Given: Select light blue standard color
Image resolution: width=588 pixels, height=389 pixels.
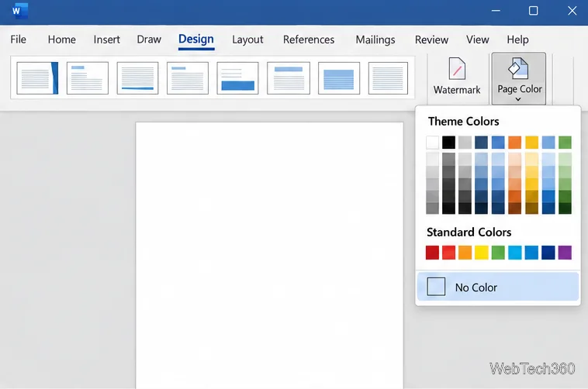Looking at the screenshot, I should (515, 253).
